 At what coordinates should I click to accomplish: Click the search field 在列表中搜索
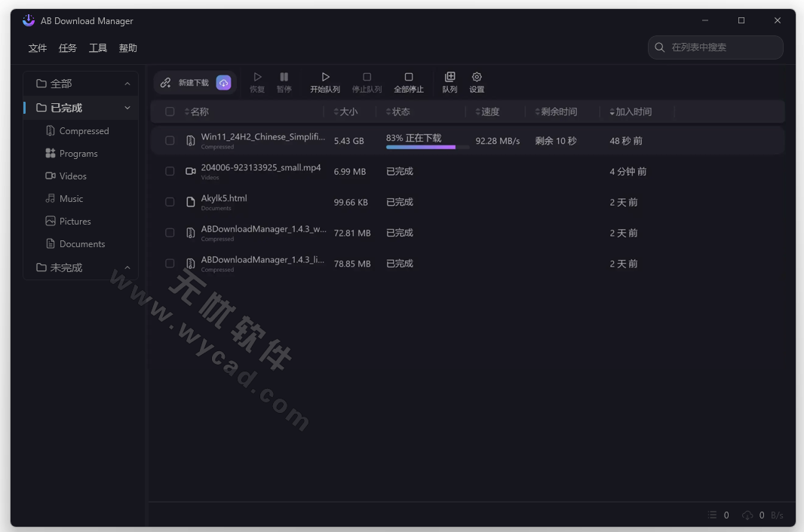point(714,47)
